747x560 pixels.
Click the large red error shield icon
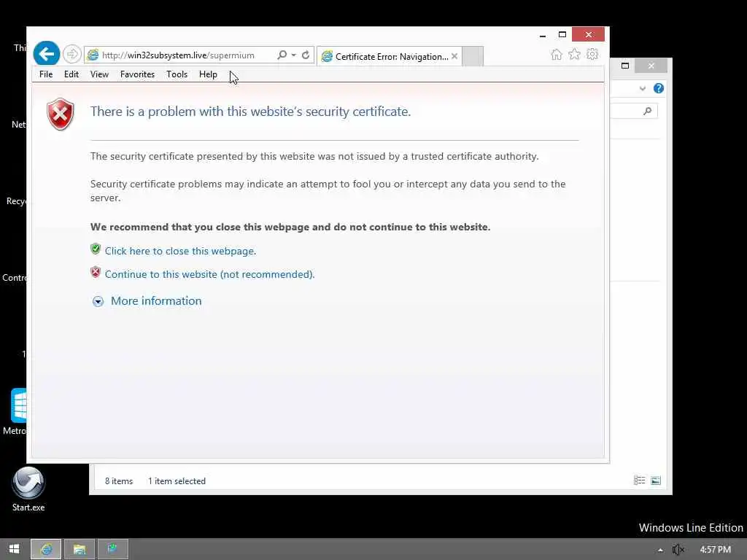coord(61,114)
